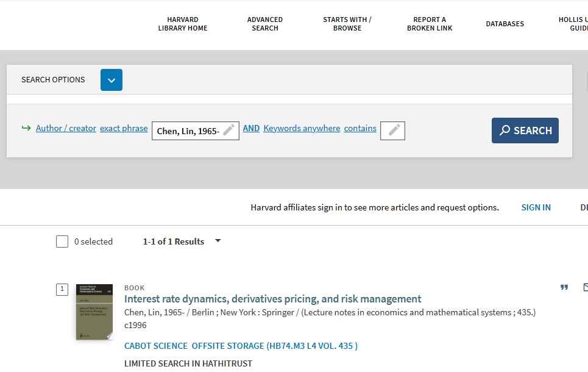Screen dimensions: 588x372
Task: Open Cabot Science Offsite Storage location link
Action: point(241,346)
